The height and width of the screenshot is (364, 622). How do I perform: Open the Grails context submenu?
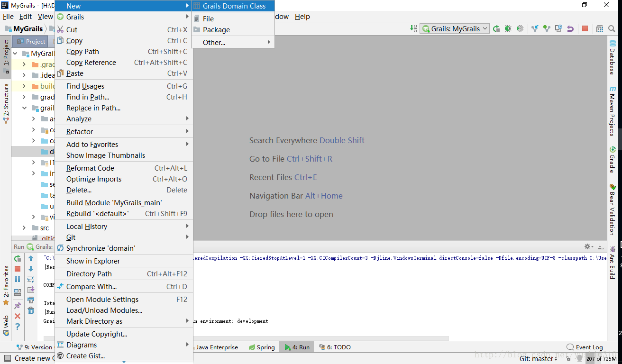pyautogui.click(x=124, y=17)
